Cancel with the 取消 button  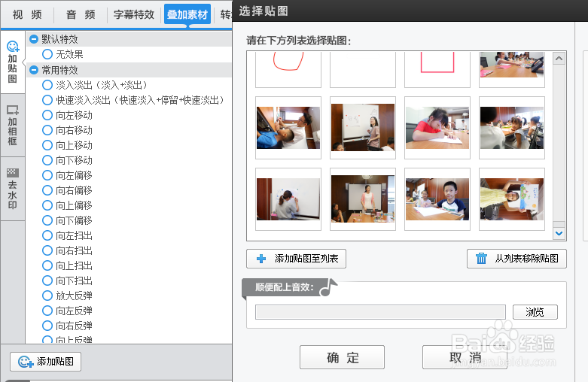point(465,357)
